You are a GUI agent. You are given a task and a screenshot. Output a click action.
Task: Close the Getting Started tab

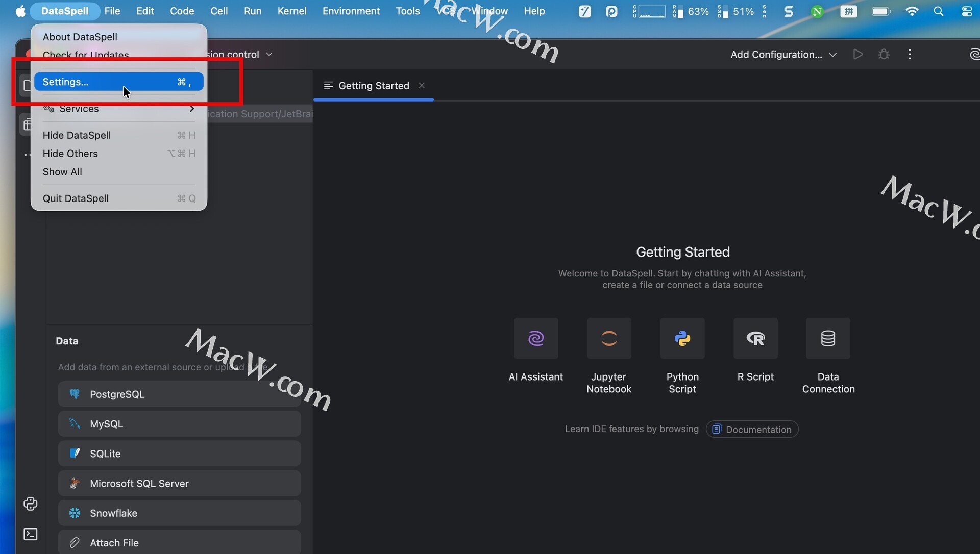coord(422,85)
